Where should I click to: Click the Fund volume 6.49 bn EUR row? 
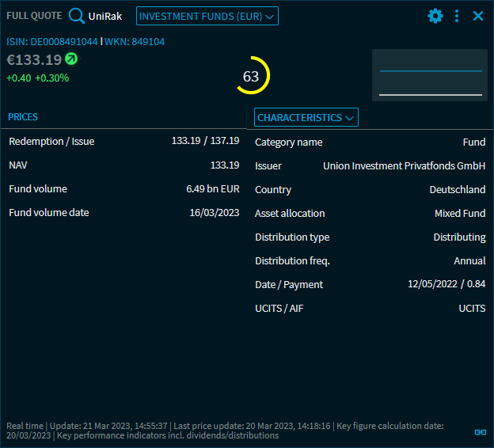(123, 188)
